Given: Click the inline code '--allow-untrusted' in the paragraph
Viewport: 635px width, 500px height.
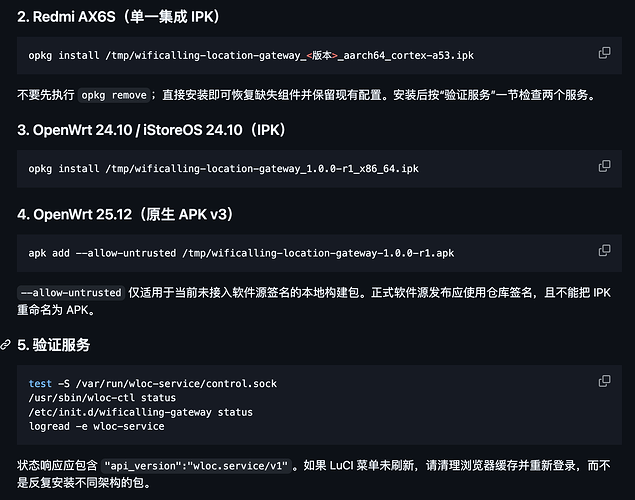Looking at the screenshot, I should coord(71,293).
